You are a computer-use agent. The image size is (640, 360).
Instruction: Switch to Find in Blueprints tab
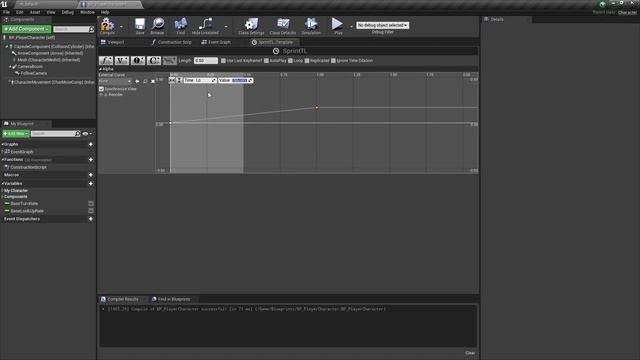point(171,299)
